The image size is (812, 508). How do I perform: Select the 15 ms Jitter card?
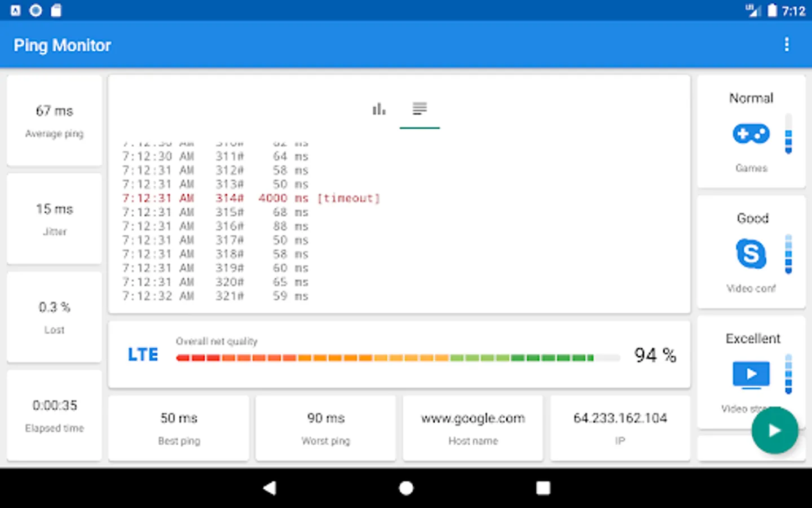(54, 218)
